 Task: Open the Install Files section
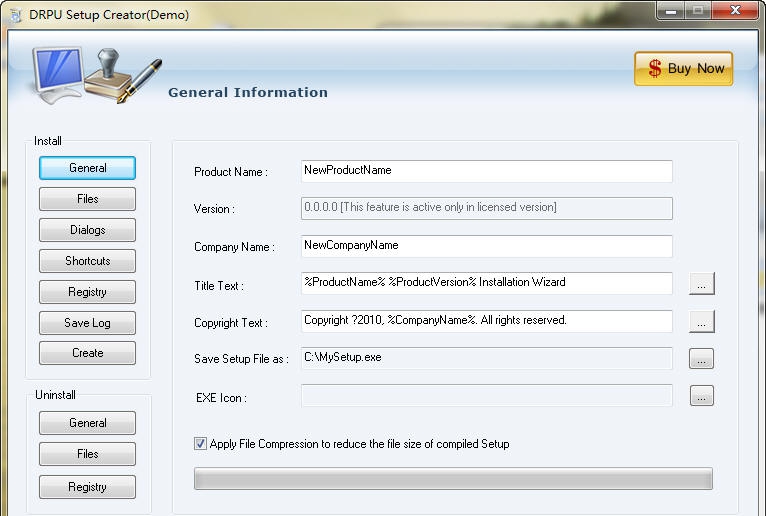87,199
